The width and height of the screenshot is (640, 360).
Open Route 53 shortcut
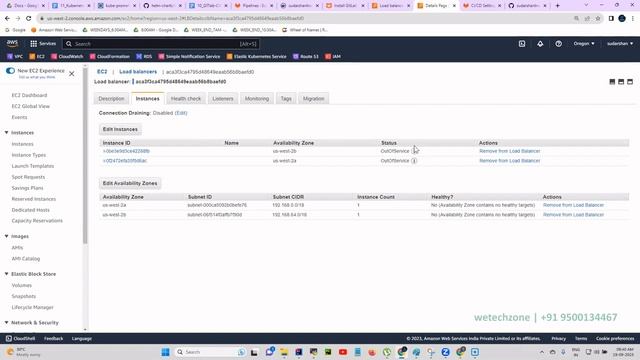point(306,56)
